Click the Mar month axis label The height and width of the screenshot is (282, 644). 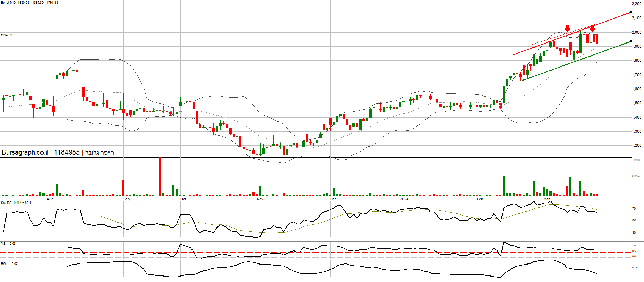546,199
